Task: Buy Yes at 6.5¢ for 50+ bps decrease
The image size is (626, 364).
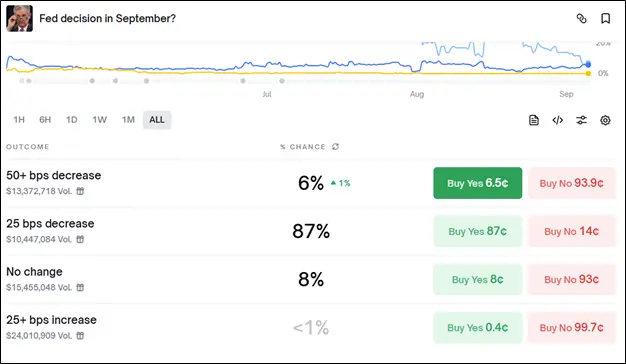Action: 477,183
